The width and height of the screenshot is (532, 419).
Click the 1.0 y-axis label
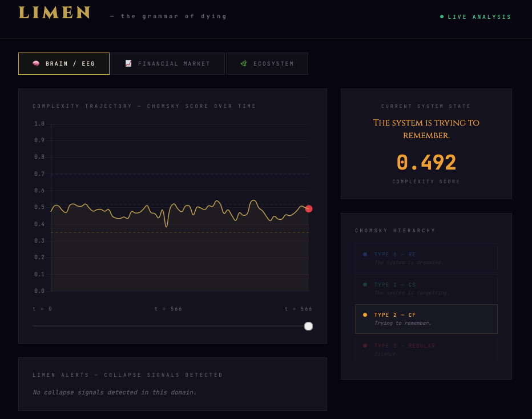click(39, 123)
